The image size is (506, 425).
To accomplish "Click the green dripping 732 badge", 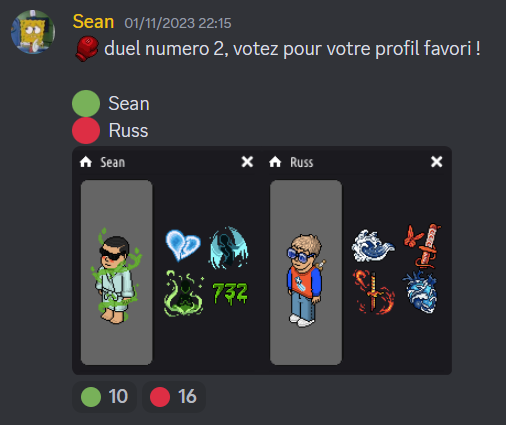I will tap(230, 293).
